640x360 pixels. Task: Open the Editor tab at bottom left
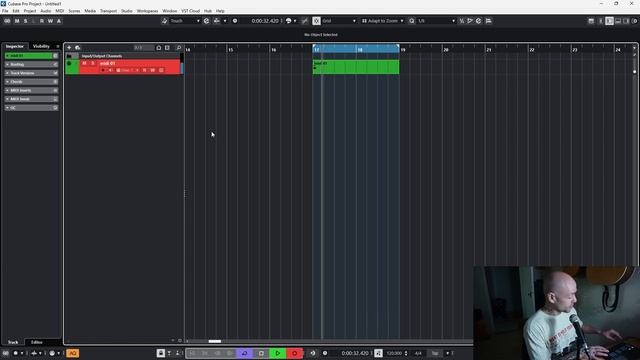coord(37,342)
